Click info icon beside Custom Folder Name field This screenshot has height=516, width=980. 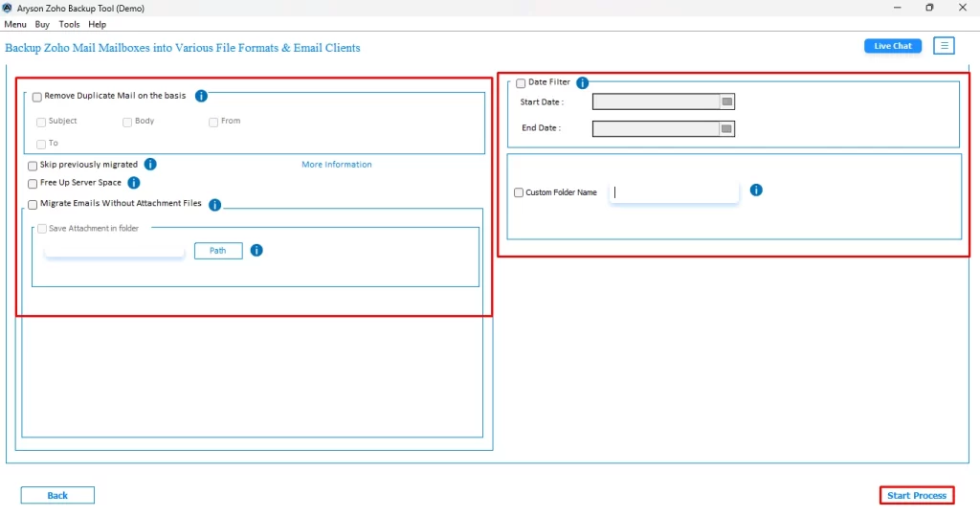pyautogui.click(x=756, y=191)
